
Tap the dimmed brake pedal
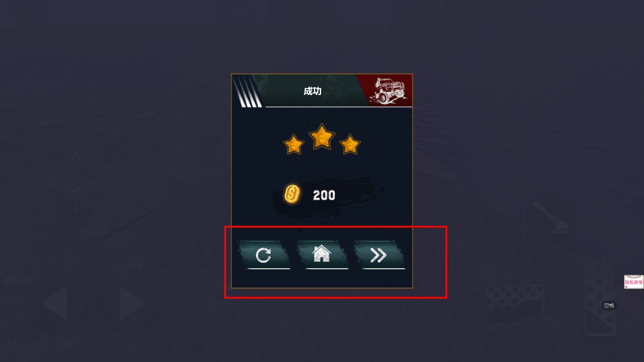point(515,303)
